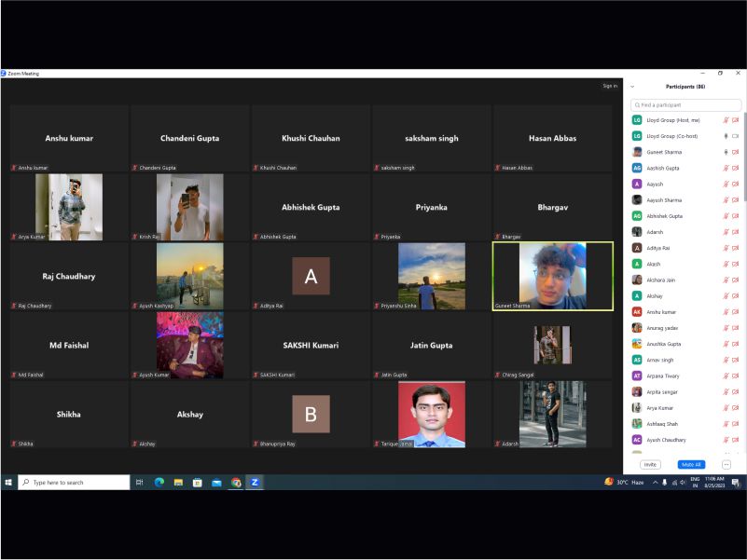Select the Khushi Chauhan tile

pyautogui.click(x=311, y=138)
